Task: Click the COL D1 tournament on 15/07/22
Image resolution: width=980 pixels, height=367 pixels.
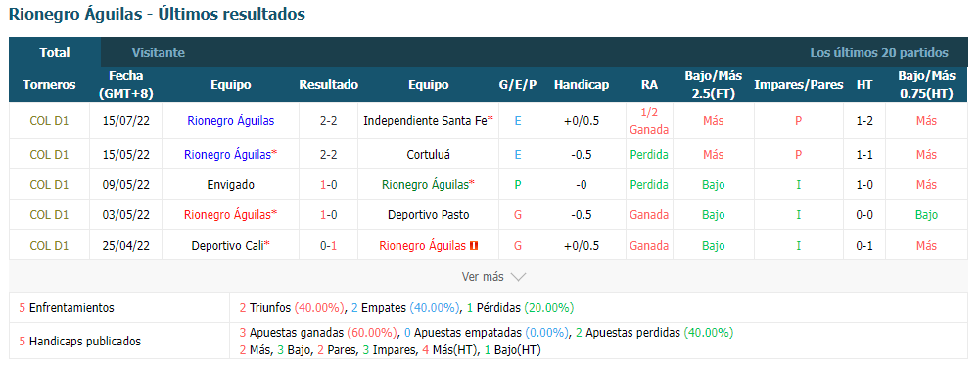Action: [49, 120]
